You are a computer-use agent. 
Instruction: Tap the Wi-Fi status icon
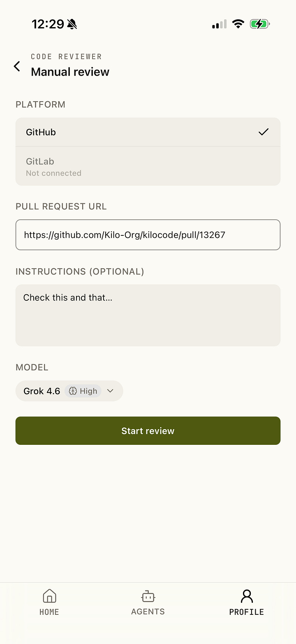238,24
